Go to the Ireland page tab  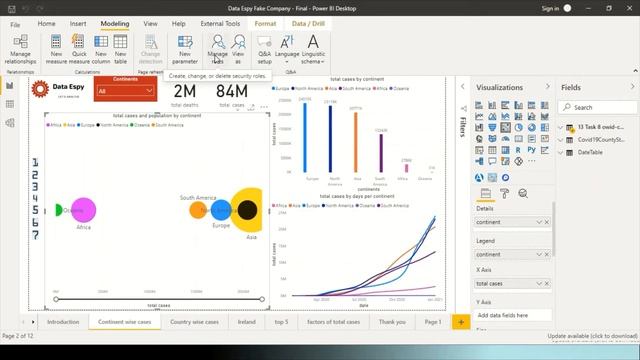click(247, 322)
